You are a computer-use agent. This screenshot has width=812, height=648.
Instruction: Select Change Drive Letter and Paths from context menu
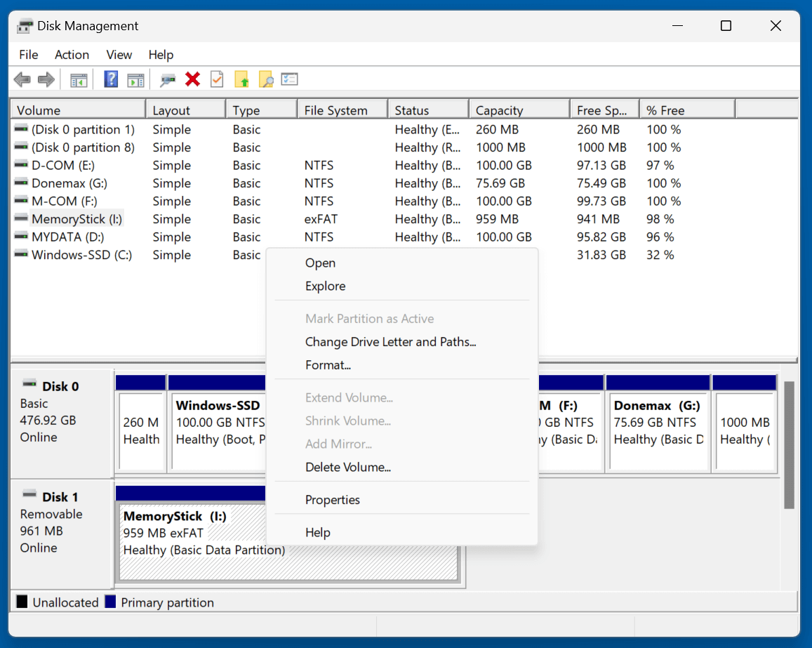click(391, 342)
